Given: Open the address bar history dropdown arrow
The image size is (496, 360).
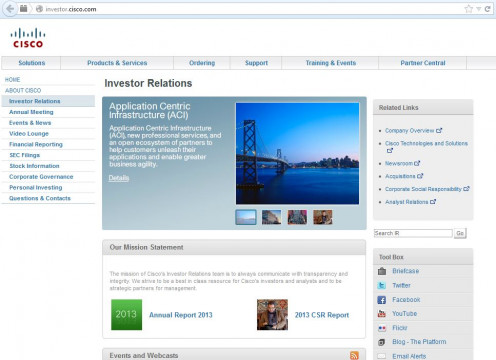Looking at the screenshot, I should [x=478, y=9].
